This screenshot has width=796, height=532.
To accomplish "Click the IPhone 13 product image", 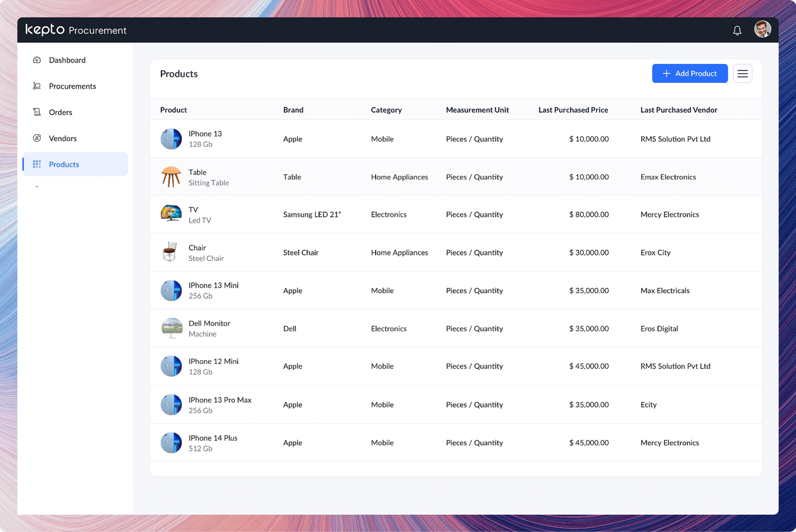I will coord(171,139).
